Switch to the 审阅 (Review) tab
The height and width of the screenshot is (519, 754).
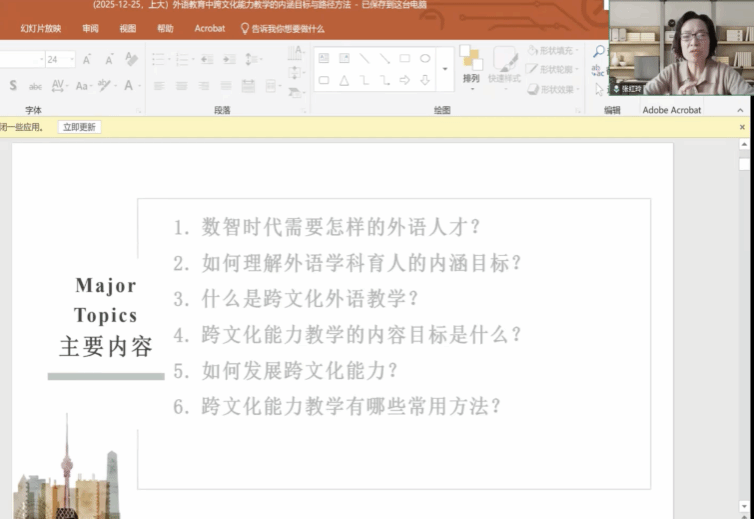coord(91,29)
